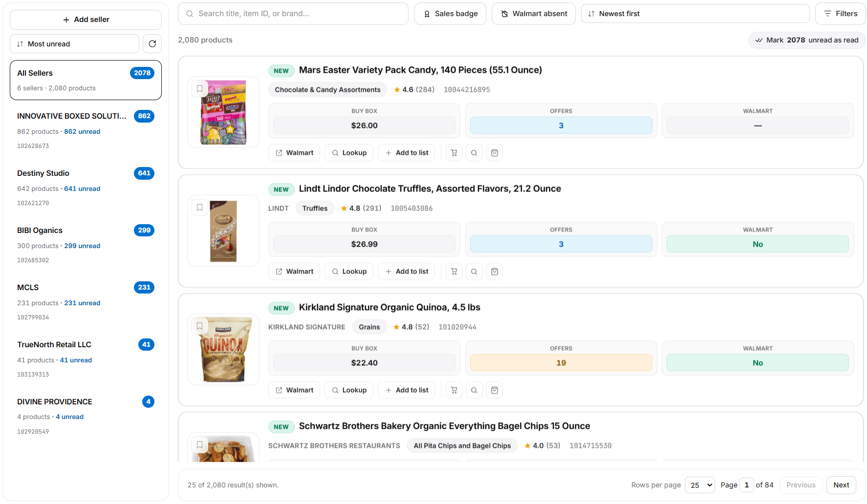Bookmark the Lindt Lindor Truffles product
The height and width of the screenshot is (504, 867).
(200, 208)
